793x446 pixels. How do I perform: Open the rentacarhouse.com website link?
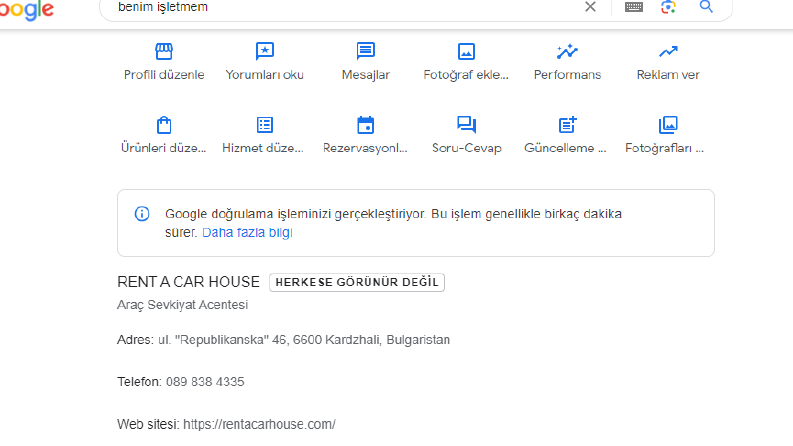(x=259, y=424)
